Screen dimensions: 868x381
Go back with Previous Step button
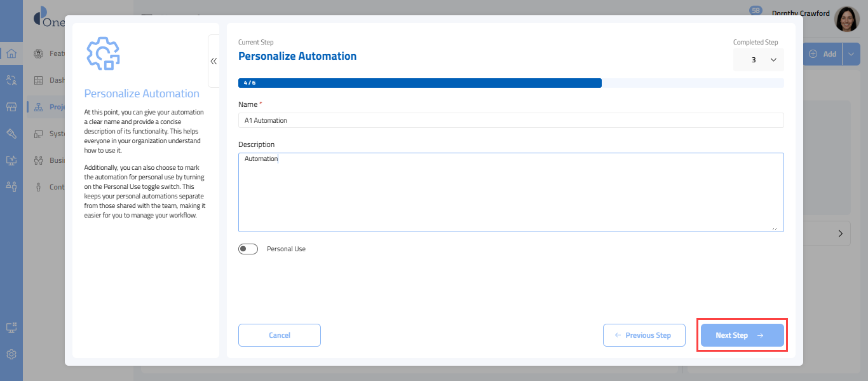tap(644, 335)
